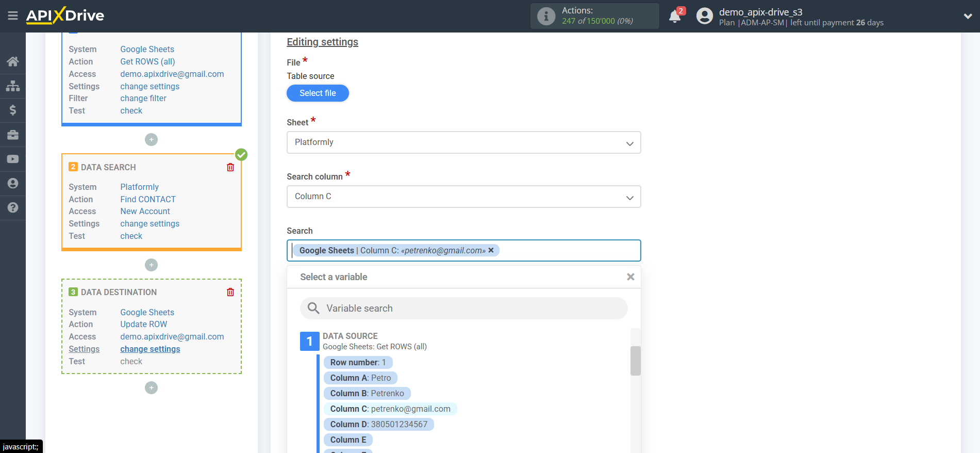Image resolution: width=980 pixels, height=453 pixels.
Task: Click Platformly system link in Data Search
Action: (140, 187)
